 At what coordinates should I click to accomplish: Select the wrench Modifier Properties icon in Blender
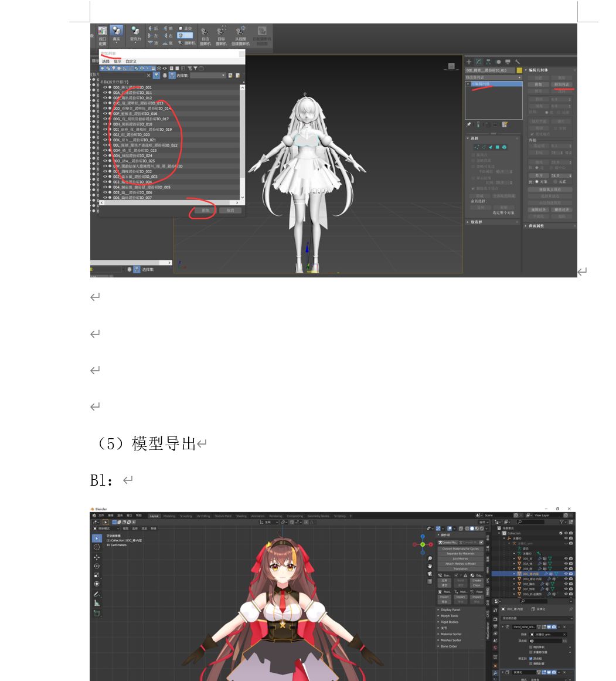click(x=495, y=672)
